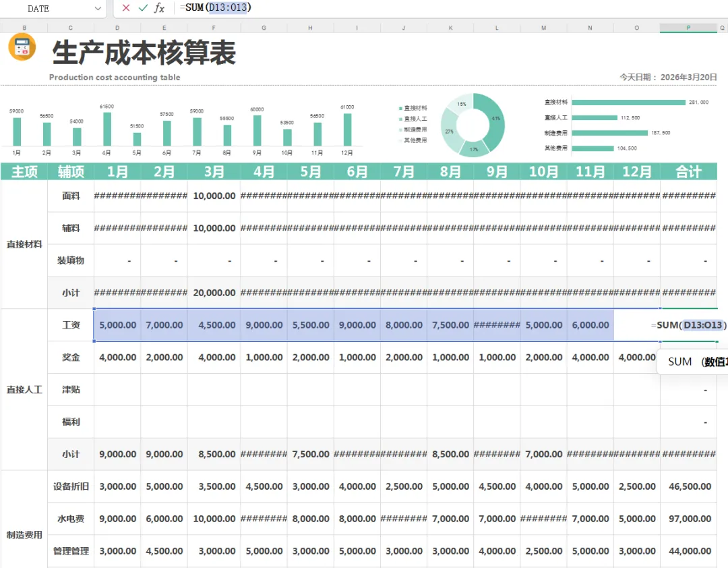Viewport: 728px width, 568px height.
Task: Select the 工资 row label
Action: (71, 325)
